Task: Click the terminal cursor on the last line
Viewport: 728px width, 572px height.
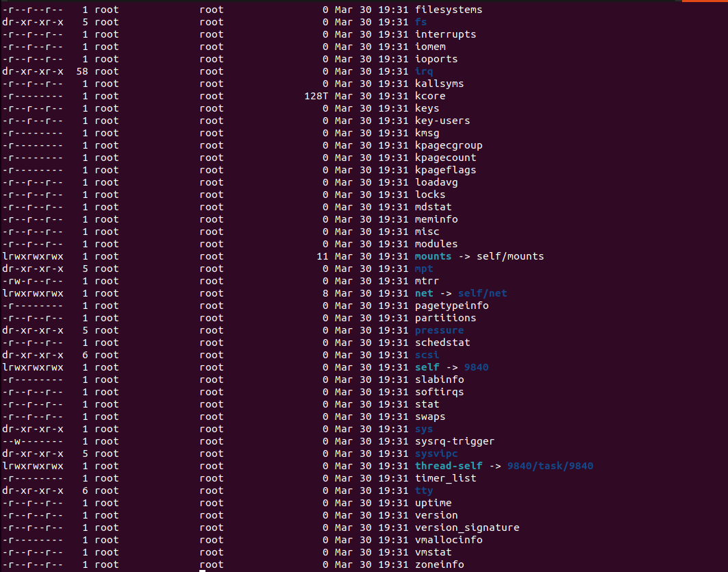Action: tap(203, 569)
